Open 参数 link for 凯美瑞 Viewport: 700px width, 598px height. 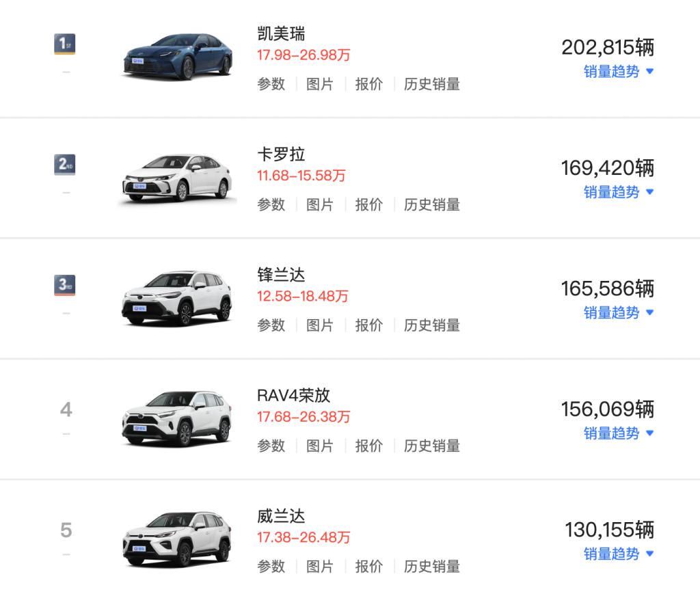coord(271,84)
